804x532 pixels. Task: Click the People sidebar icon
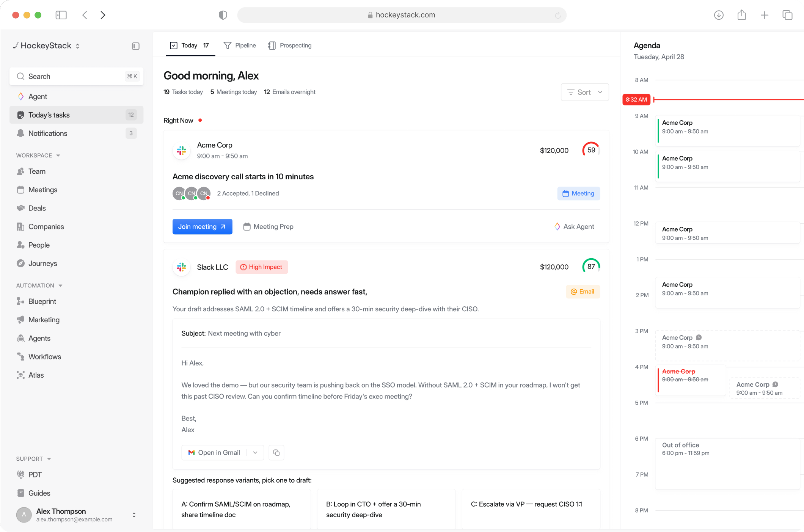(21, 245)
